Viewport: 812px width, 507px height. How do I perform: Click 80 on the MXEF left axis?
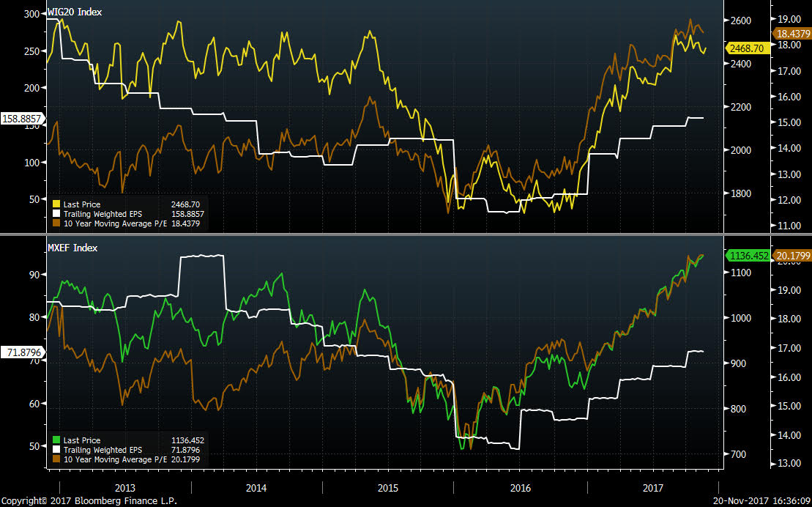point(34,317)
